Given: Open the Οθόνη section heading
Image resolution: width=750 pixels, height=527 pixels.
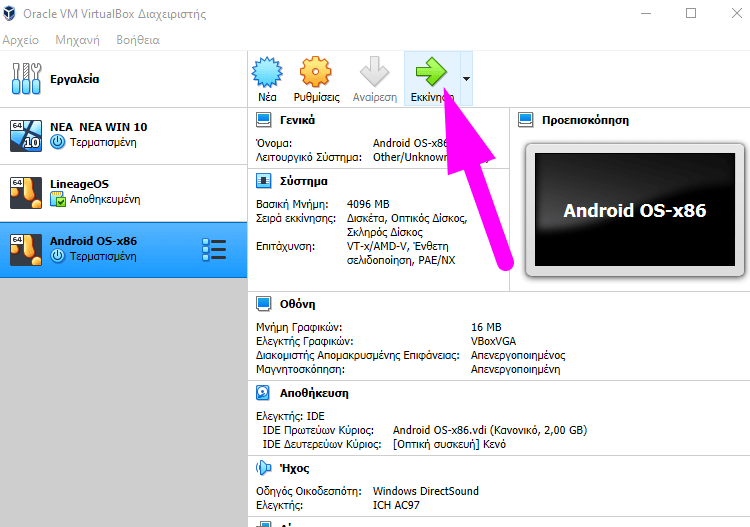Looking at the screenshot, I should 298,304.
